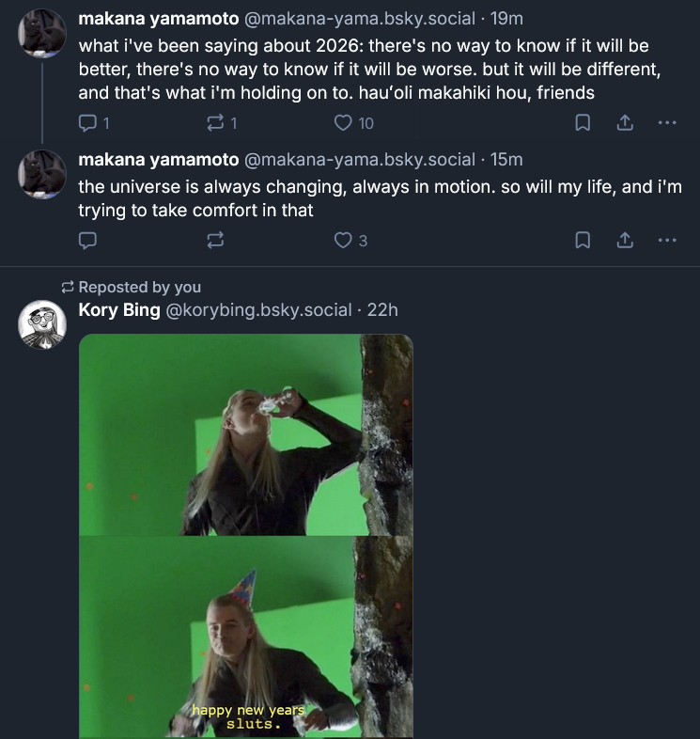The width and height of the screenshot is (700, 739).
Task: Open makana yamamoto's avatar on the 15m post
Action: (42, 174)
